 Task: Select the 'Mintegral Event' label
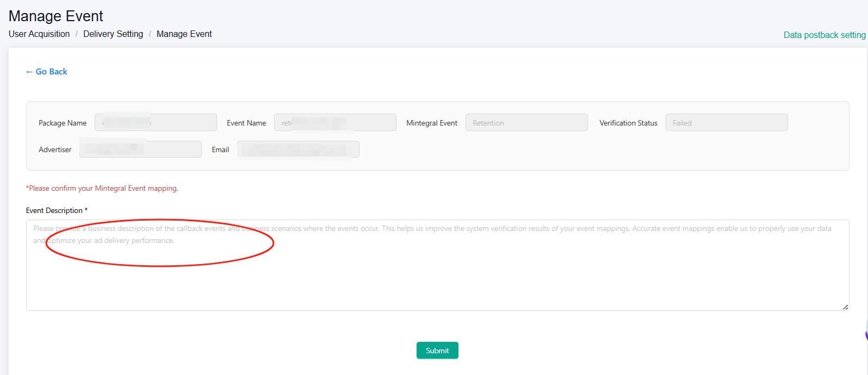tap(432, 123)
